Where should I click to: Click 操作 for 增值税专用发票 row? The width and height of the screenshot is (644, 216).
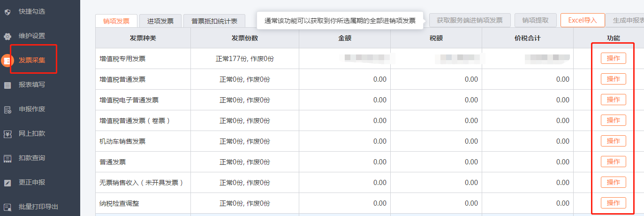pyautogui.click(x=614, y=58)
